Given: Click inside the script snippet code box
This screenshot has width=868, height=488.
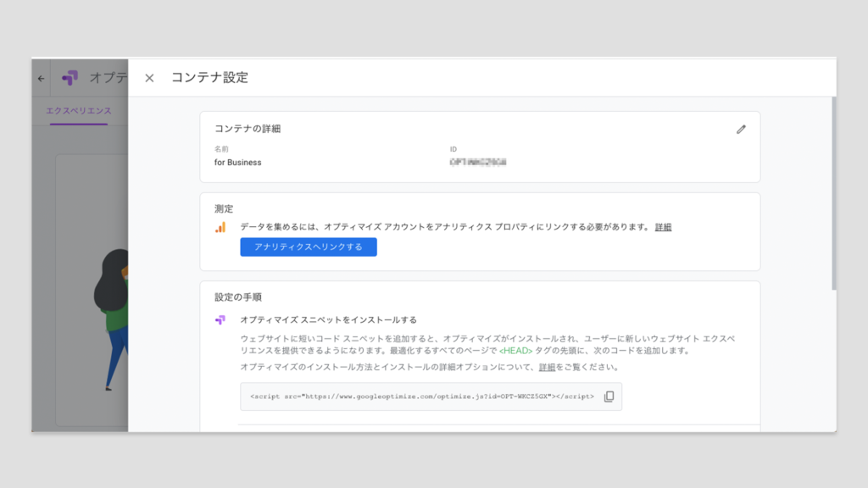Looking at the screenshot, I should click(x=421, y=396).
